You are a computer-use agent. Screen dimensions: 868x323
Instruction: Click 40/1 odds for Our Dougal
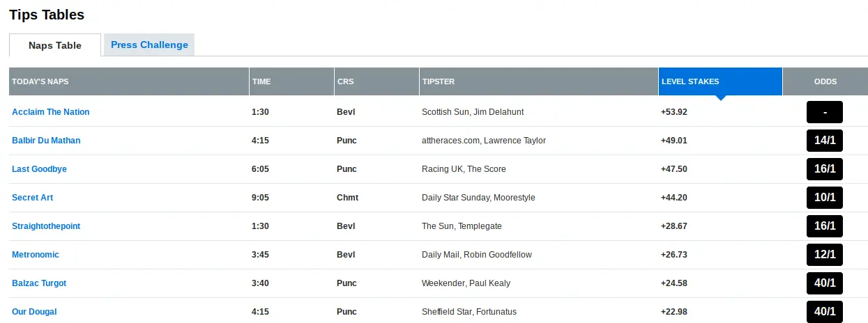[825, 312]
